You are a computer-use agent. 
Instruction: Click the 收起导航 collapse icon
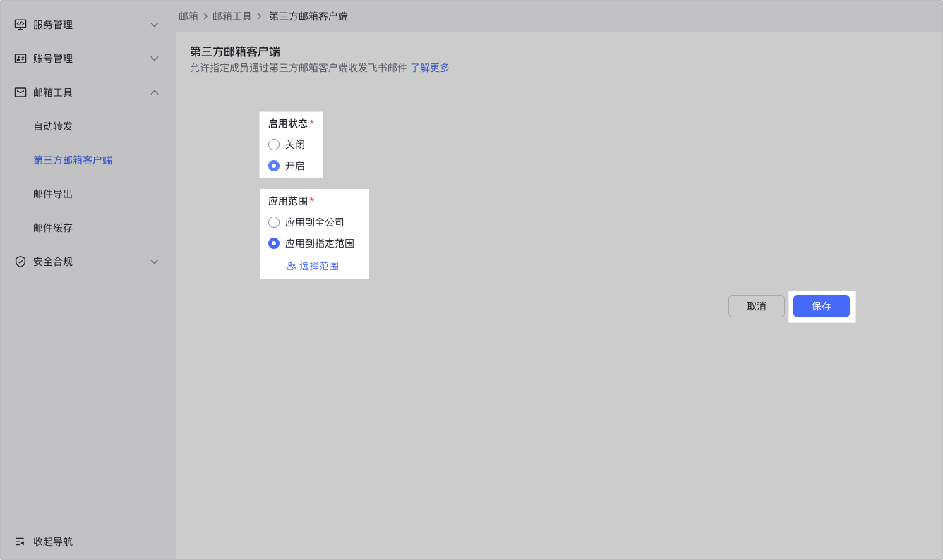tap(20, 542)
